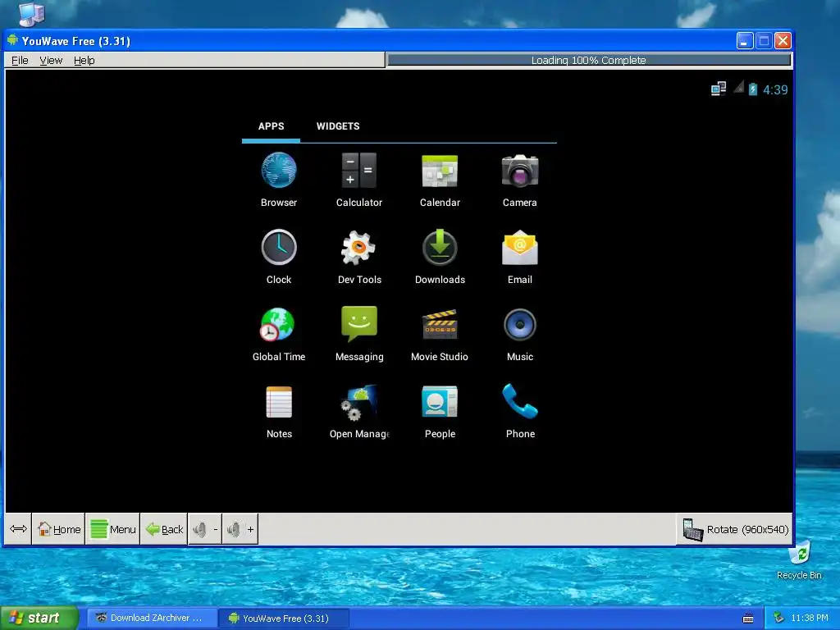
Task: Launch the Global Time app
Action: pos(279,334)
